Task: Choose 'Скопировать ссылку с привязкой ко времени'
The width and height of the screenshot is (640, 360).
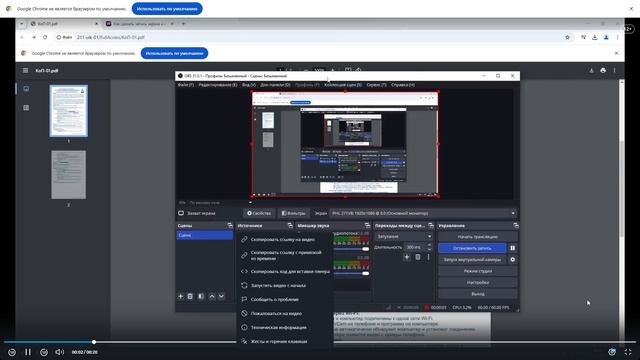Action: pyautogui.click(x=285, y=256)
